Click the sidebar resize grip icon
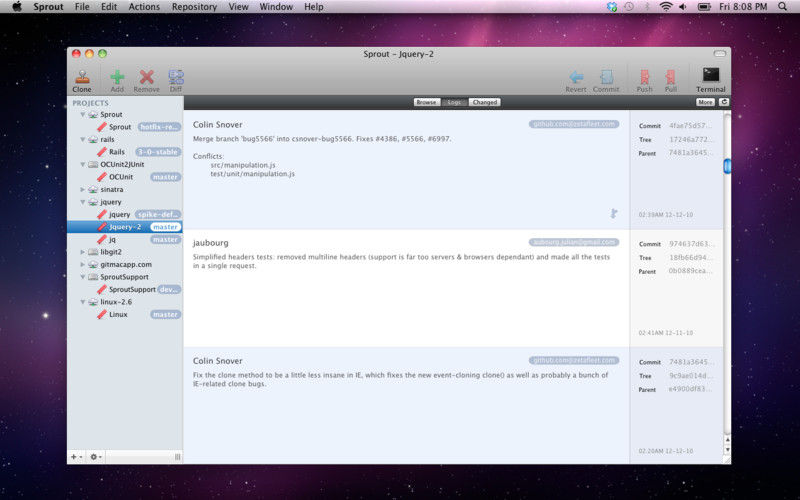Screen dimensions: 800x500 point(178,457)
